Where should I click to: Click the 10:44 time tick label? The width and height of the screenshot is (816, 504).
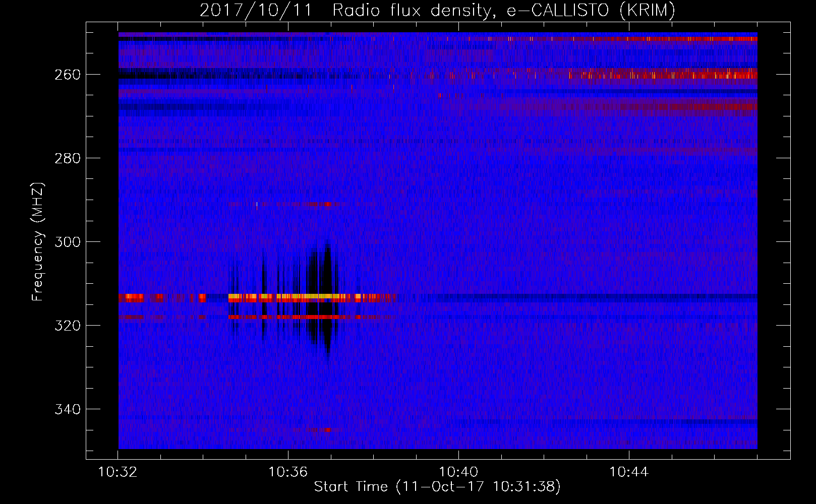click(629, 472)
